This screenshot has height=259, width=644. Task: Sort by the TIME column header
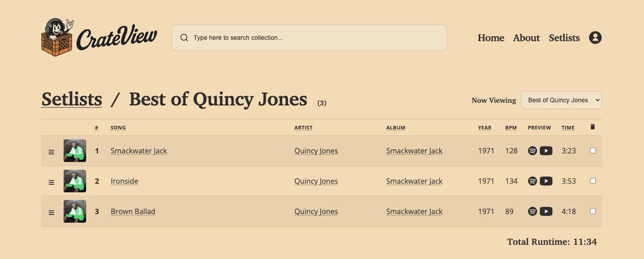tap(568, 127)
